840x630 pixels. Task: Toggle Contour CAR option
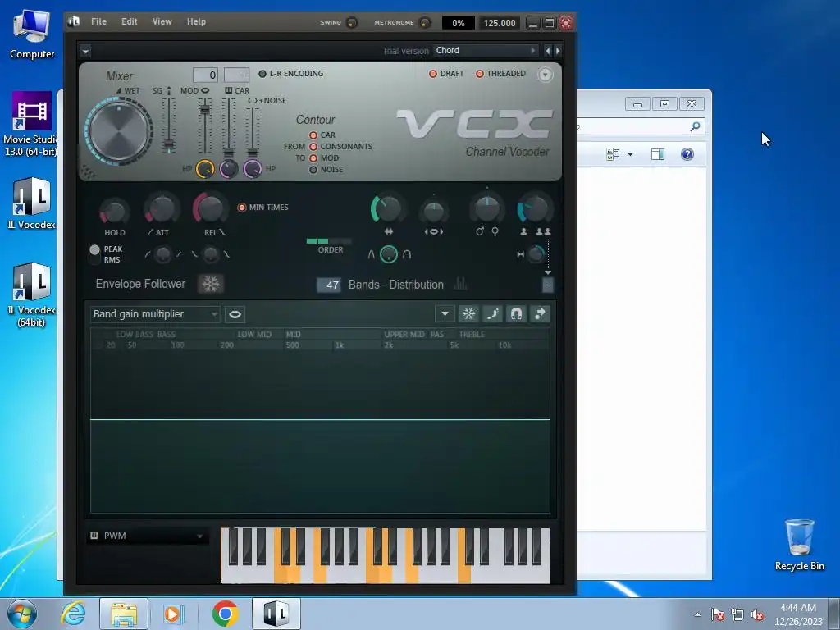(313, 135)
